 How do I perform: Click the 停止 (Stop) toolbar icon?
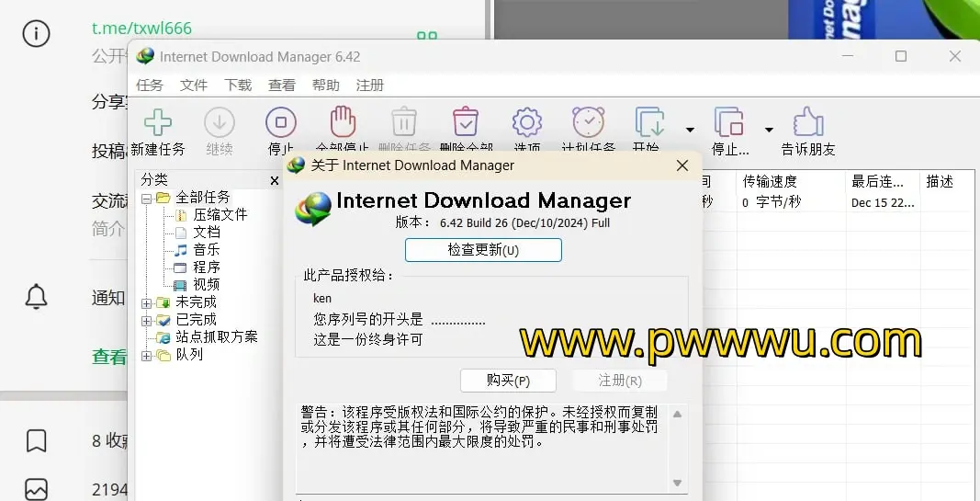click(280, 123)
